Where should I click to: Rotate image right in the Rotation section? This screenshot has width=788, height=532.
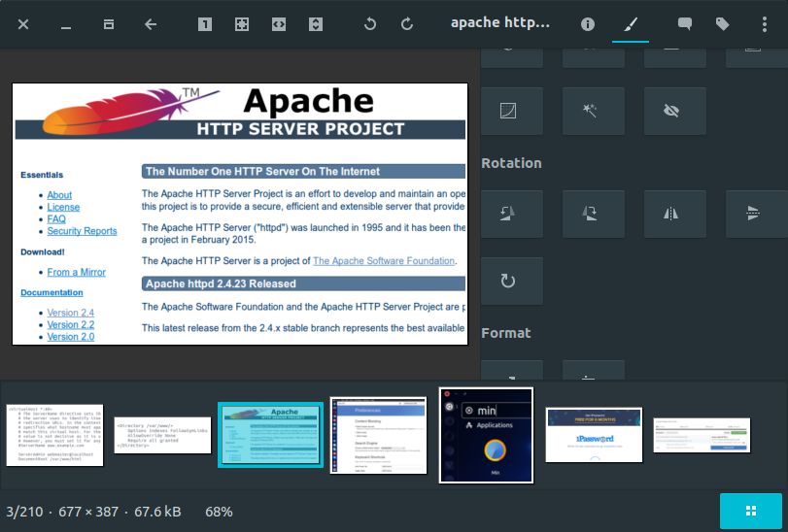tap(594, 214)
